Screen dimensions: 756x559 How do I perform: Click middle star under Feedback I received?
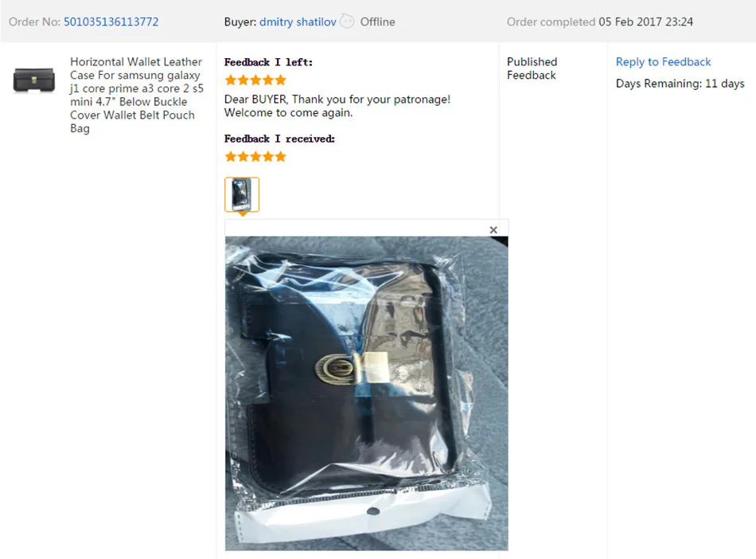[255, 157]
